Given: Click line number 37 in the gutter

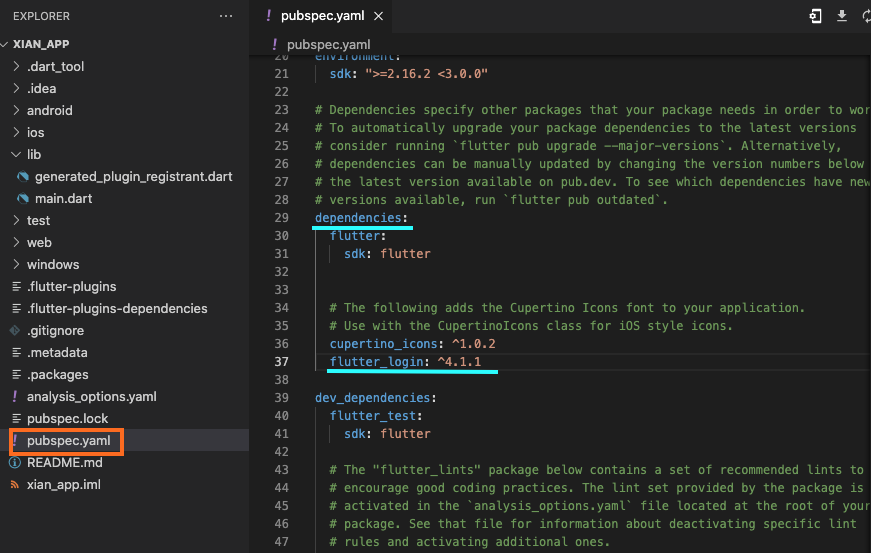Looking at the screenshot, I should (281, 362).
